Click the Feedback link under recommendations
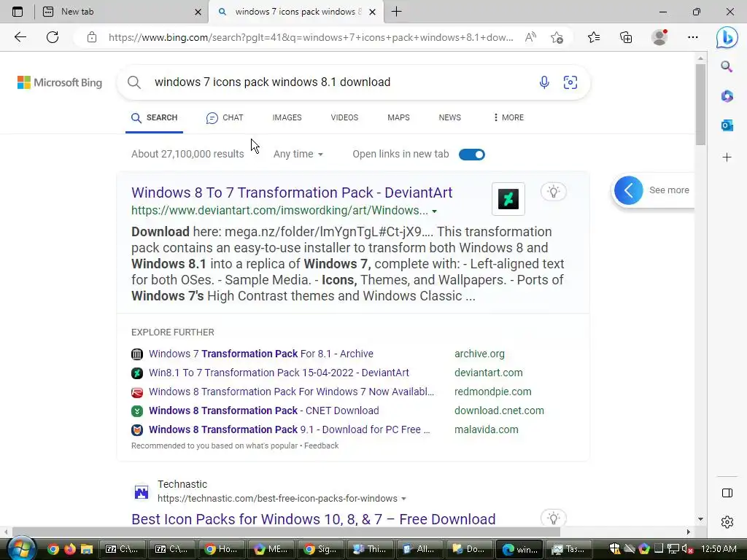 321,446
